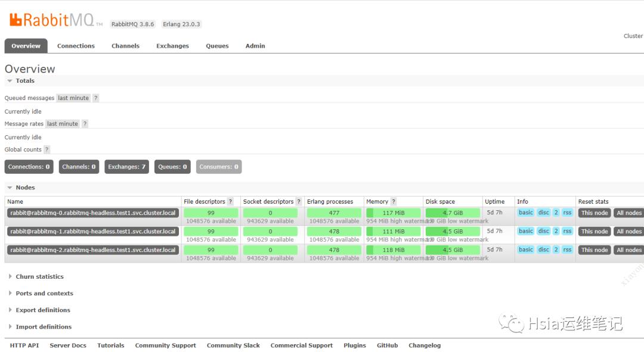Click help icon next to Queued messages
The width and height of the screenshot is (644, 352).
click(x=95, y=98)
